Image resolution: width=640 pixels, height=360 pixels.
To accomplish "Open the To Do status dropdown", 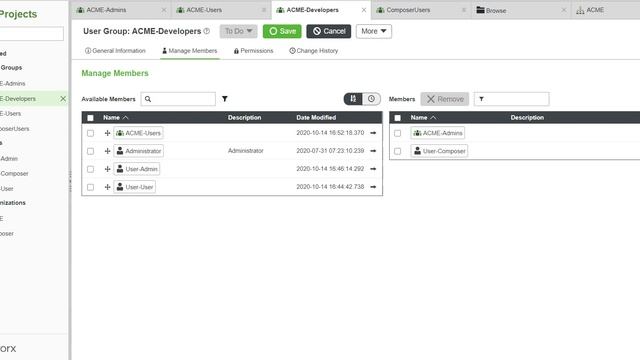I will [238, 31].
